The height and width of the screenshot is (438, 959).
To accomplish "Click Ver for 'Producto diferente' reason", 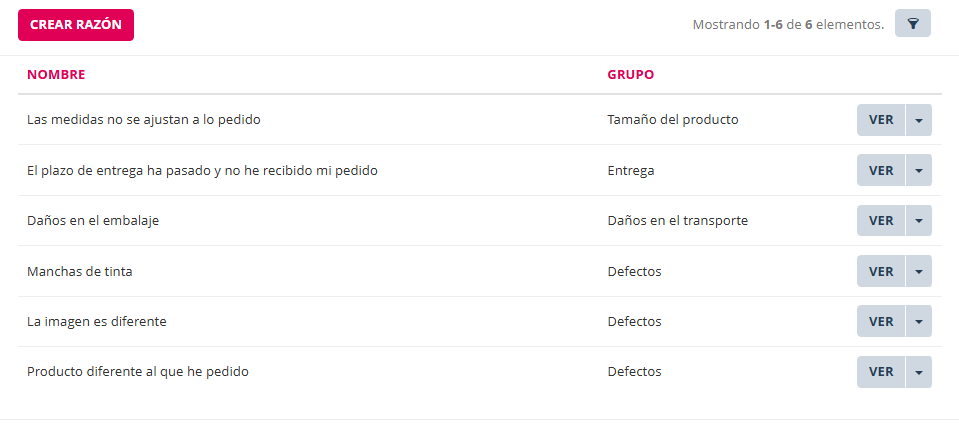I will tap(880, 372).
